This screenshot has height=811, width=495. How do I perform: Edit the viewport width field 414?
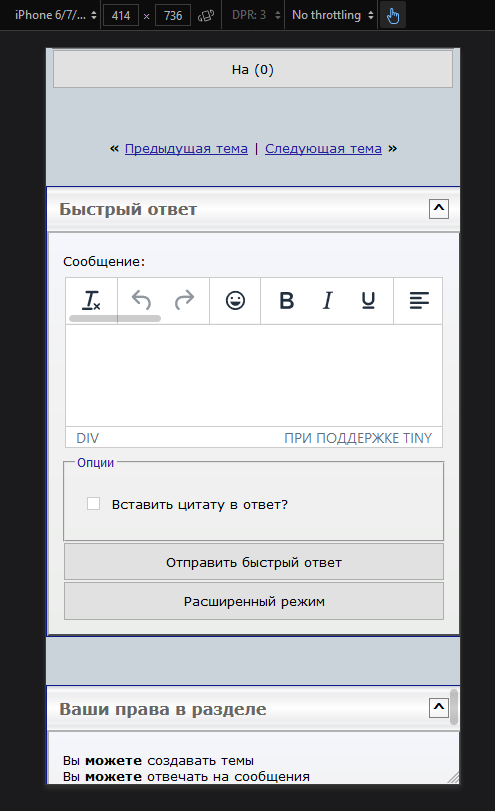[121, 16]
